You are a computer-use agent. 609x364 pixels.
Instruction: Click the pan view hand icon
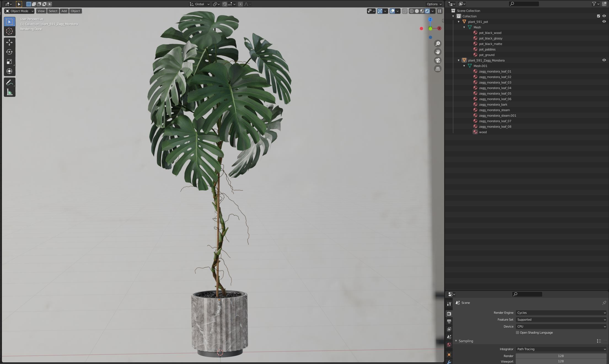(438, 52)
